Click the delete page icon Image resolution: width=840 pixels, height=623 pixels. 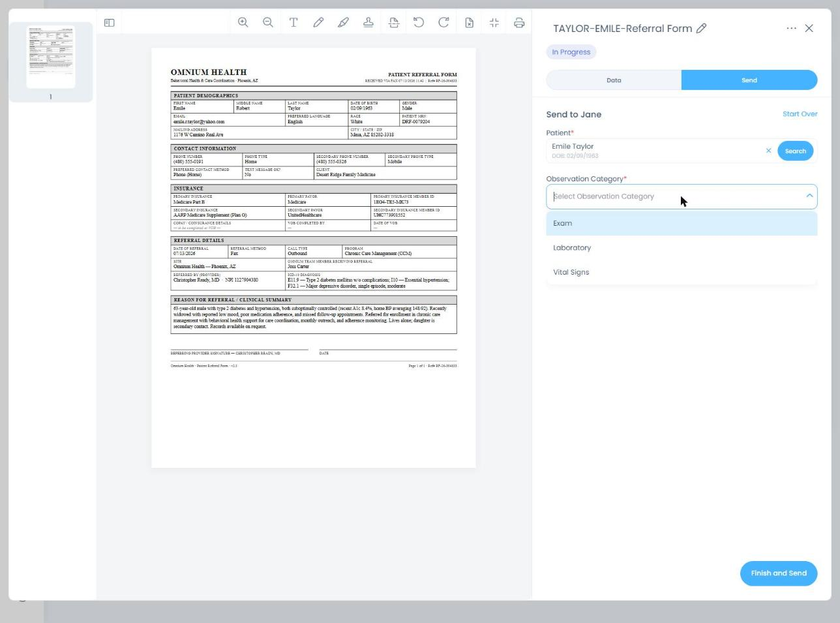point(469,22)
